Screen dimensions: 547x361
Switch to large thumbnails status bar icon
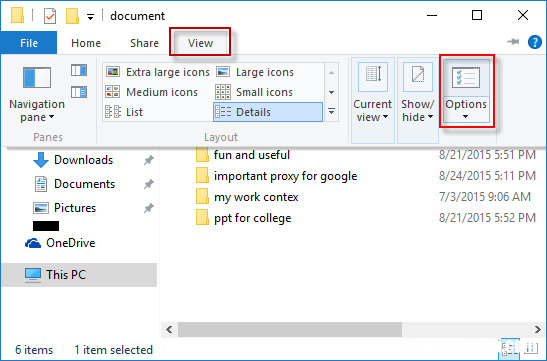tap(531, 348)
